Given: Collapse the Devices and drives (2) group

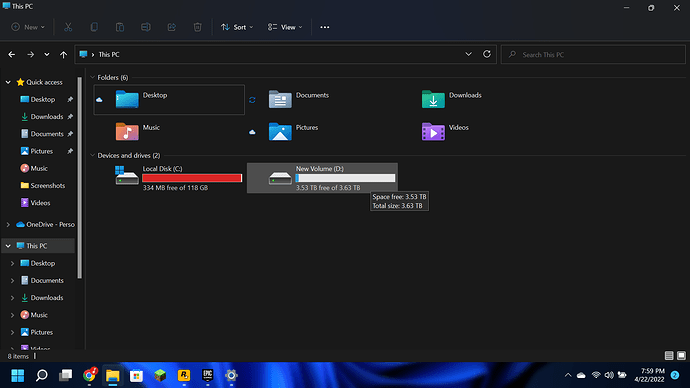Looking at the screenshot, I should (x=92, y=155).
